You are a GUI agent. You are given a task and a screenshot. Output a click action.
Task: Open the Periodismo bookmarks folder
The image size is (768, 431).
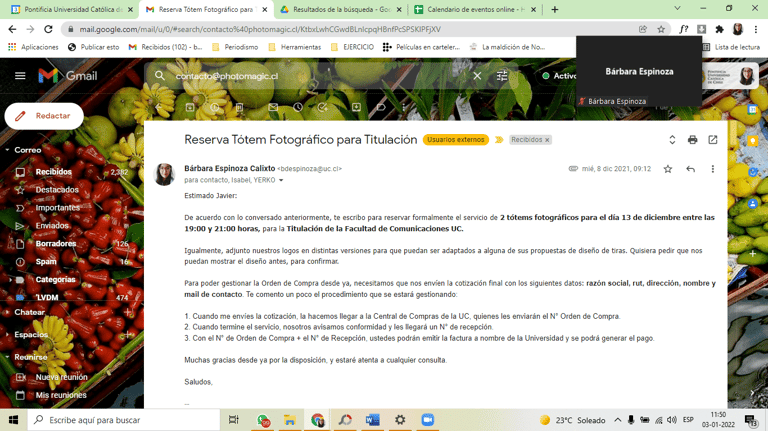235,47
